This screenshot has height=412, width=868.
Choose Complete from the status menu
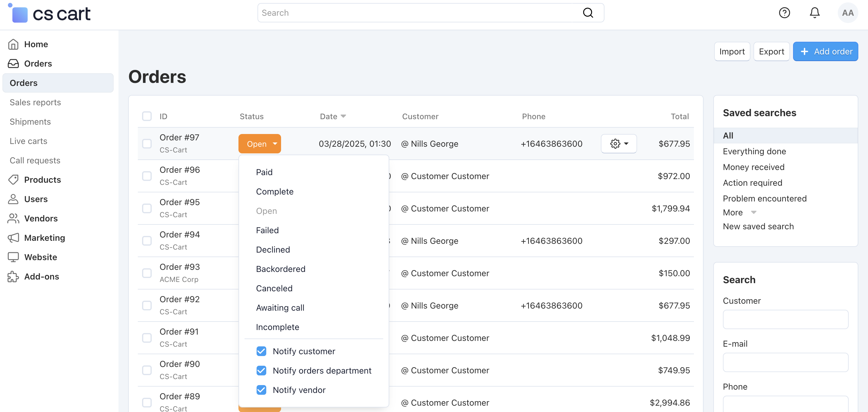tap(275, 191)
